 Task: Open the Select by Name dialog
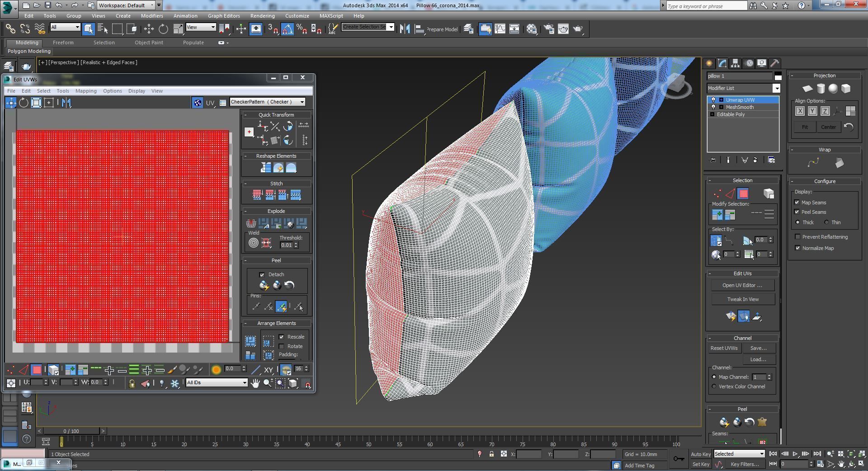(x=103, y=29)
